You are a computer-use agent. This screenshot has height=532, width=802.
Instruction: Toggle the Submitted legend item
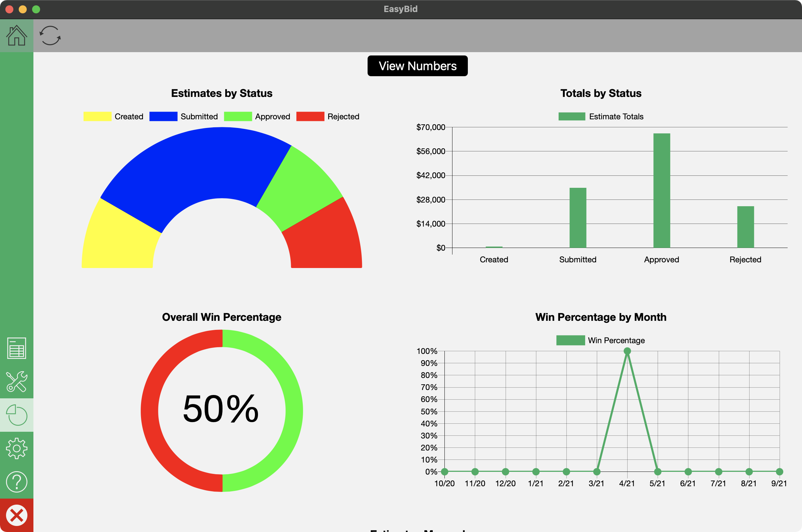(199, 116)
